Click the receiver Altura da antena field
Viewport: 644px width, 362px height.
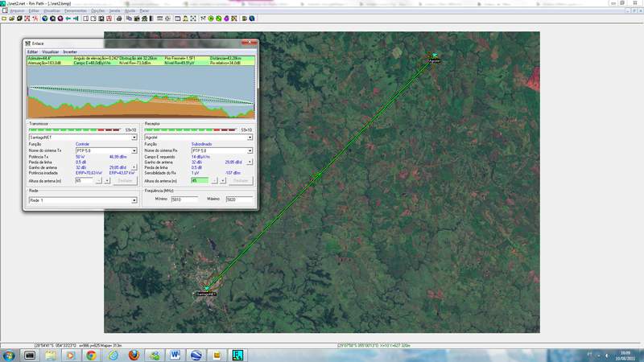pyautogui.click(x=200, y=180)
